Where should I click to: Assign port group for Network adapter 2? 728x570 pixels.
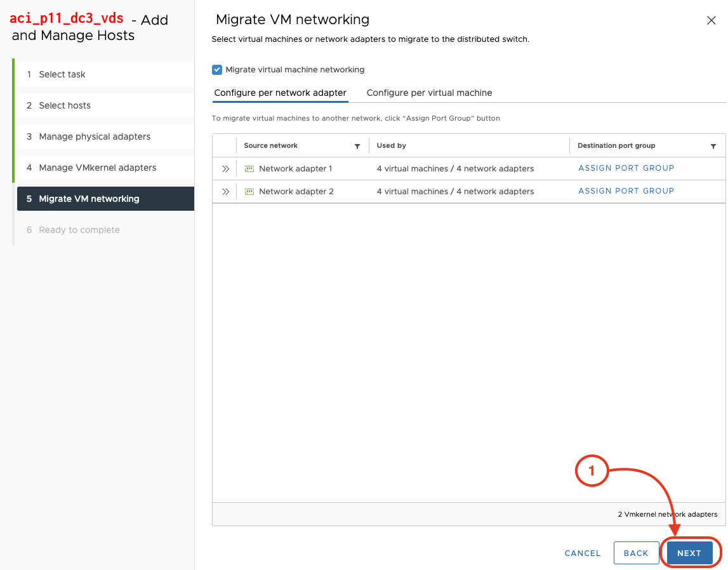click(x=626, y=191)
